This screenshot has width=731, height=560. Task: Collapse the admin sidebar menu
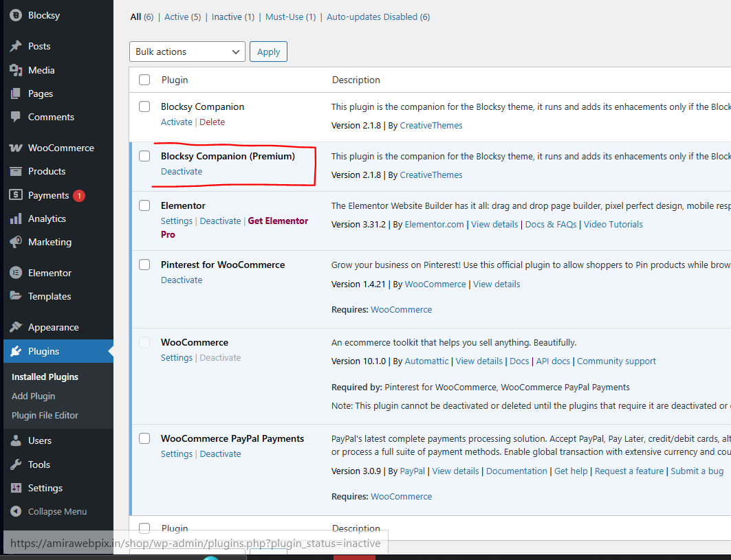[57, 511]
